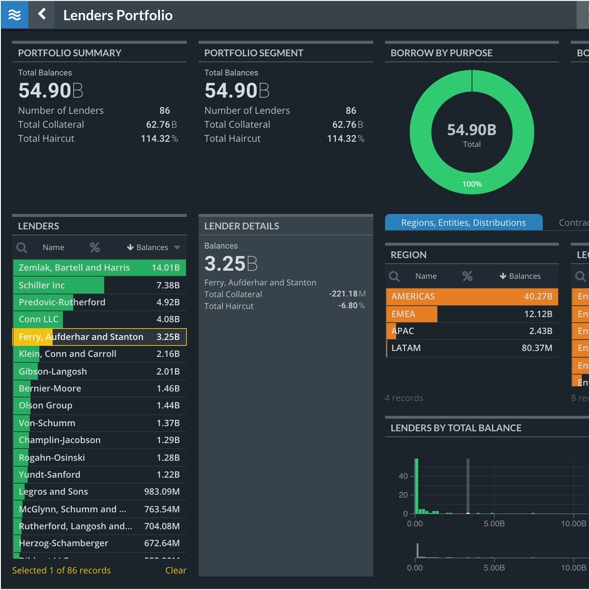590x590 pixels.
Task: Select Zemlak, Bartell and Harris lender row
Action: (99, 268)
